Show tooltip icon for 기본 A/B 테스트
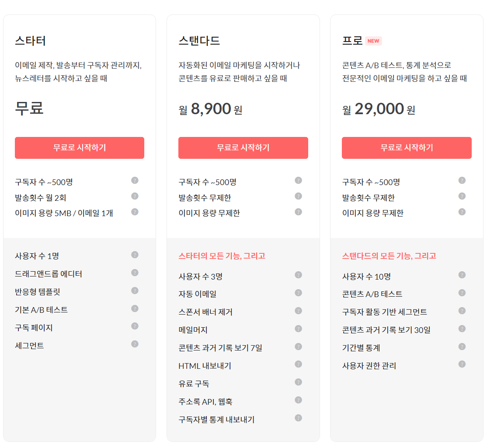This screenshot has height=448, width=494. (x=135, y=308)
